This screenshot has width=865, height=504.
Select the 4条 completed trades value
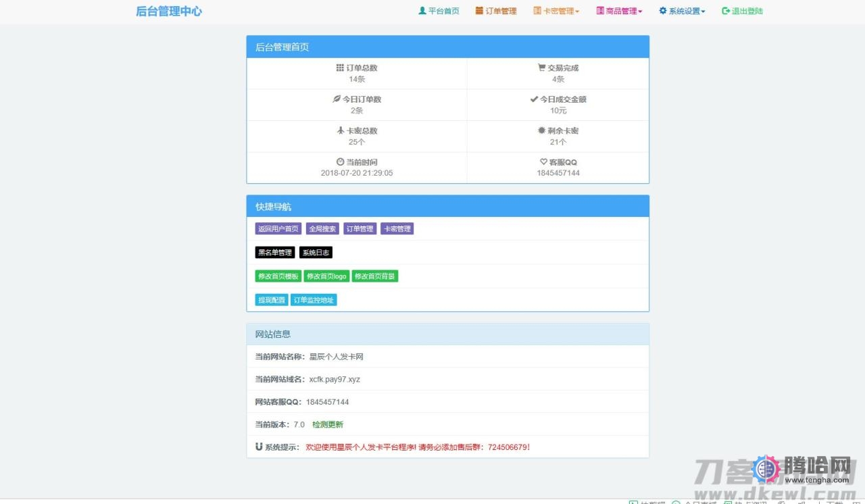[558, 79]
